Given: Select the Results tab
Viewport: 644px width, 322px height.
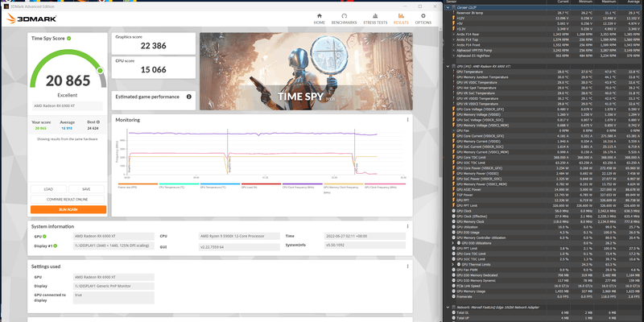Looking at the screenshot, I should pyautogui.click(x=401, y=19).
